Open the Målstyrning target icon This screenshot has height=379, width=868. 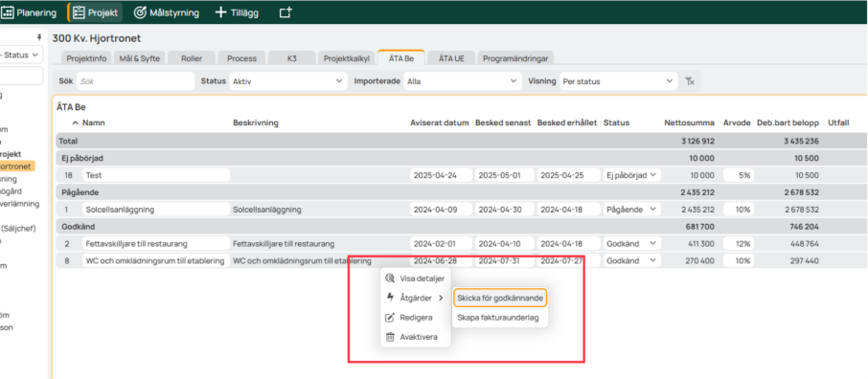coord(140,12)
